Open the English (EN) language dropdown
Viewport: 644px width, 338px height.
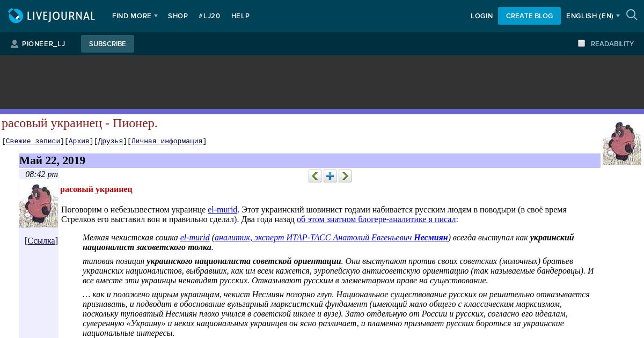(592, 16)
